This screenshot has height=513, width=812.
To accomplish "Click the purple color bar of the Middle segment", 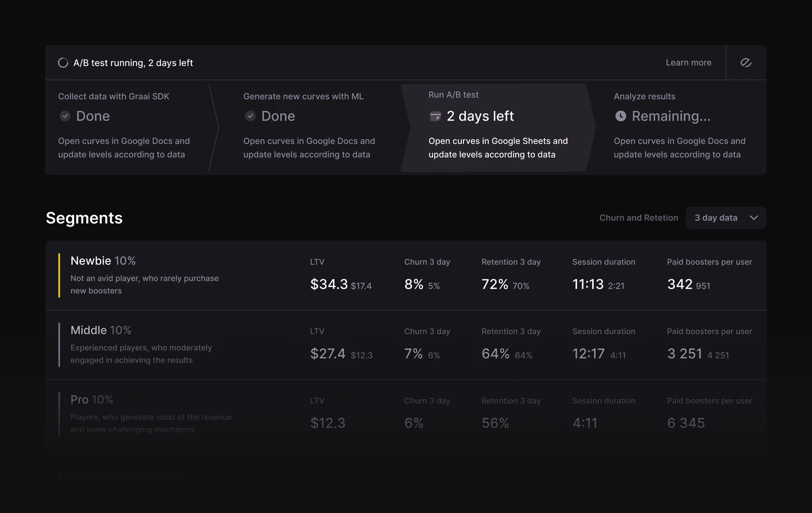I will pyautogui.click(x=59, y=345).
